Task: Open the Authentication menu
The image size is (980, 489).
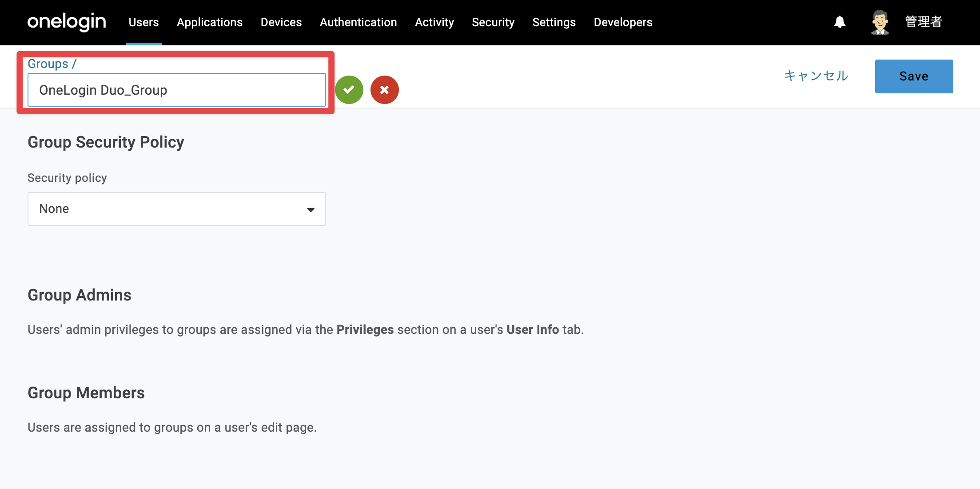Action: (359, 22)
